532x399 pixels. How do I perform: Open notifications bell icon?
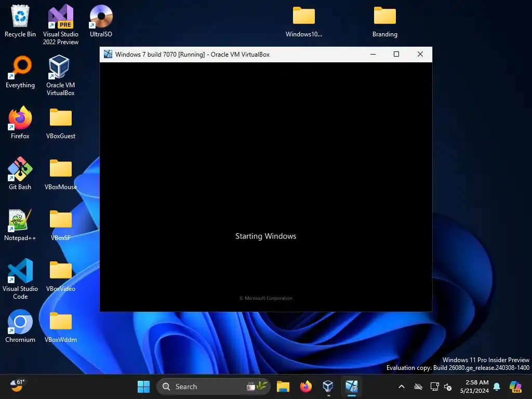click(497, 387)
